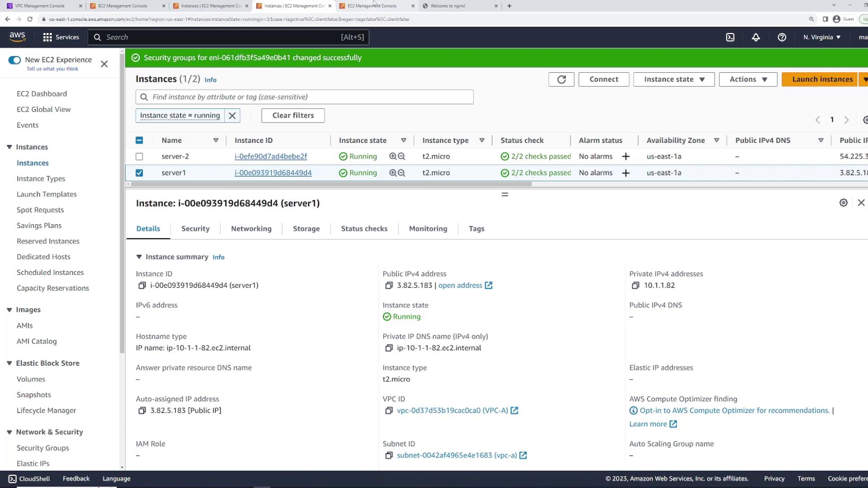Uncheck the server1 row checkbox
Screen dimensions: 868x488
[139, 173]
